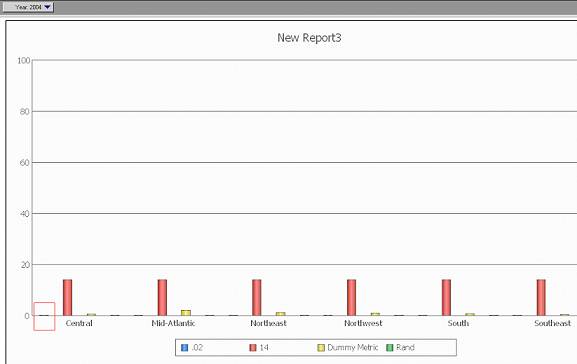
Task: Select the blue .02 legend swatch
Action: [x=185, y=347]
